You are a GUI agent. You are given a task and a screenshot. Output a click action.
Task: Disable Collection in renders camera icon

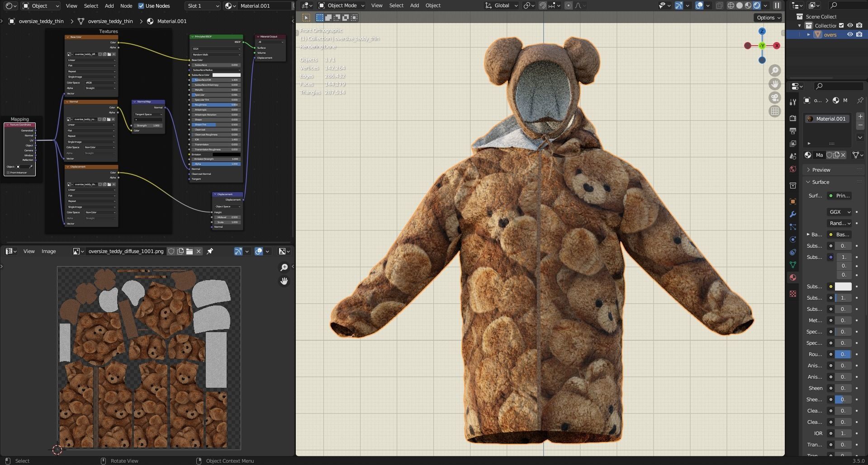[859, 26]
